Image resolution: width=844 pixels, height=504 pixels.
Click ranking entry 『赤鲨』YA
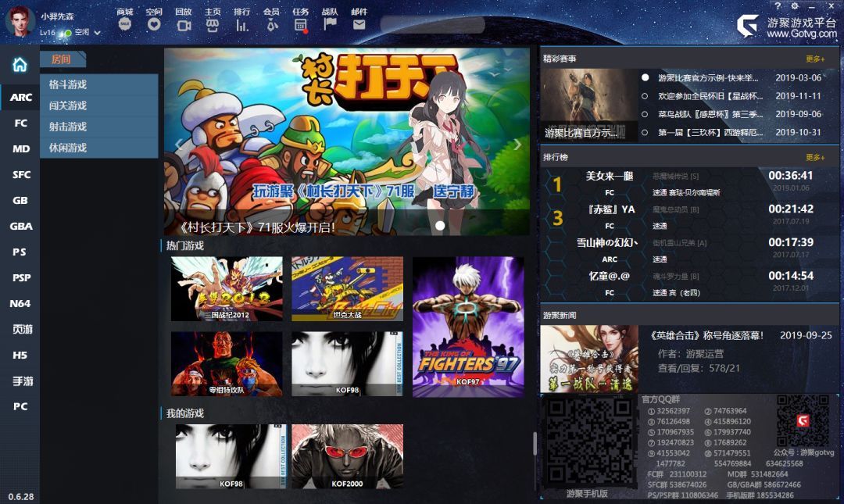click(x=611, y=209)
